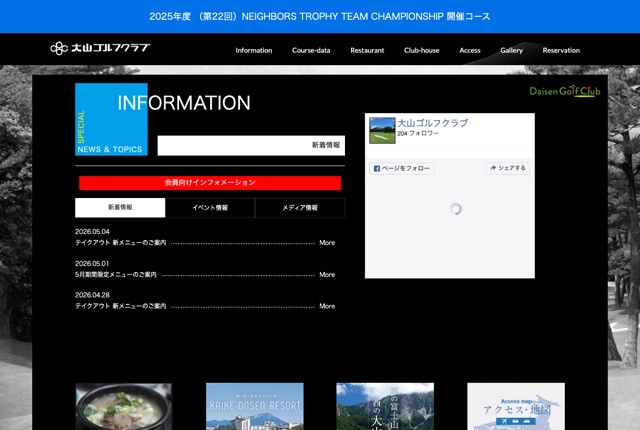This screenshot has height=430, width=640.
Task: Open More for the 2026.04.28 entry
Action: (327, 306)
